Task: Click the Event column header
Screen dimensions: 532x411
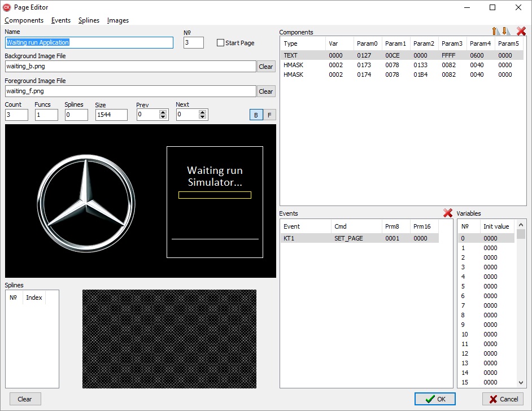Action: (x=306, y=226)
